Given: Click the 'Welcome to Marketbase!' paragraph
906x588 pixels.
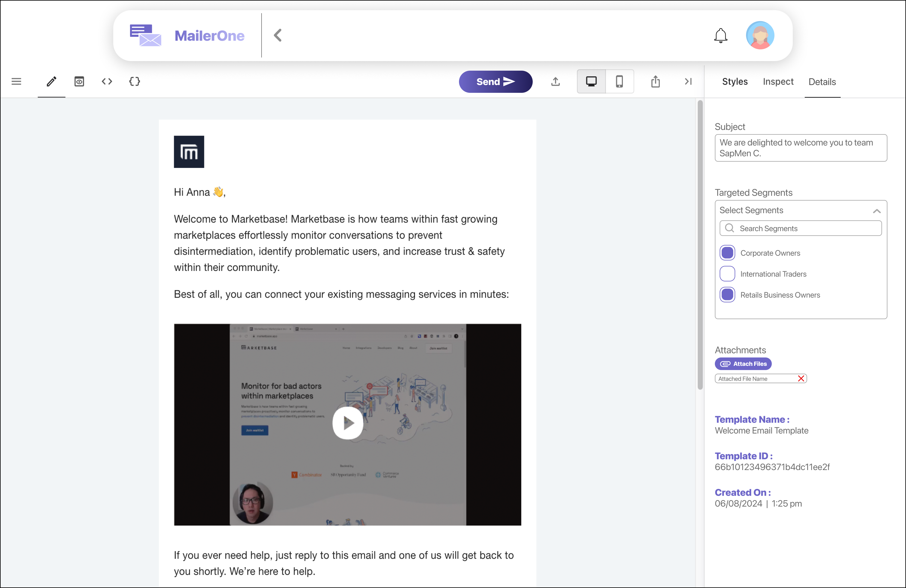Looking at the screenshot, I should click(339, 243).
